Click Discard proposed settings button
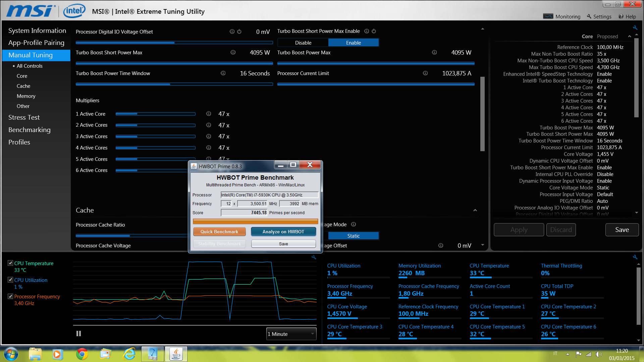This screenshot has height=362, width=644. tap(561, 230)
